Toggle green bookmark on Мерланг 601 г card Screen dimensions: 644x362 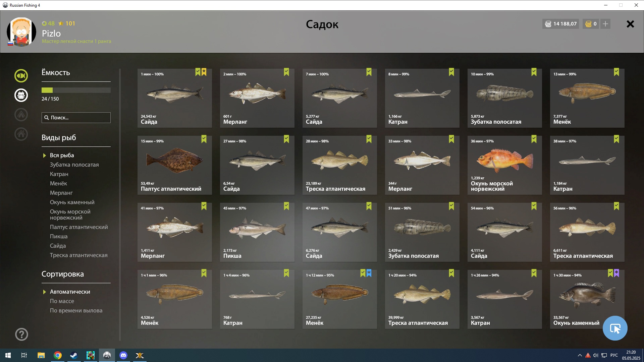click(x=286, y=72)
